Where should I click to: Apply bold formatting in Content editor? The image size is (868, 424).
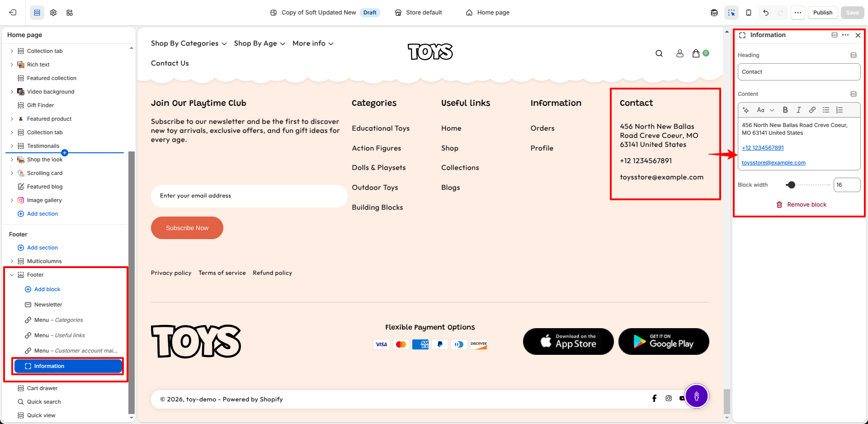pyautogui.click(x=785, y=110)
